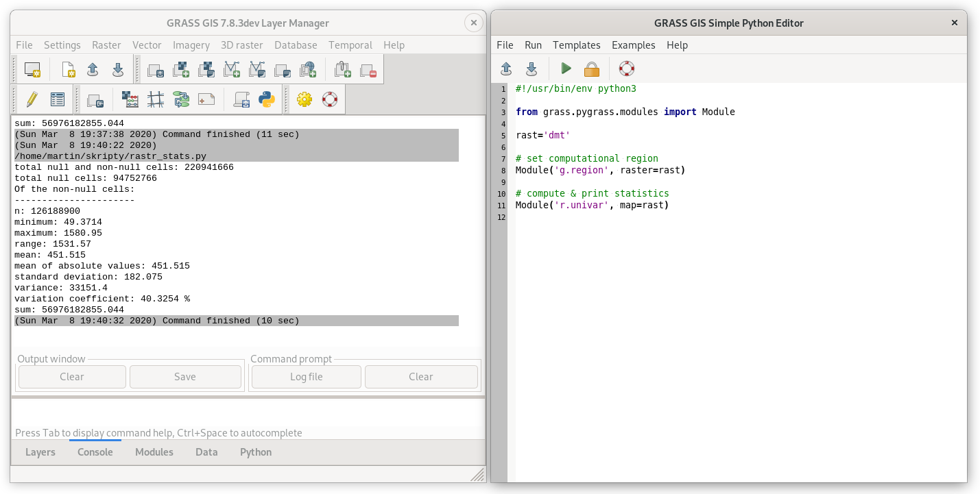Image resolution: width=980 pixels, height=494 pixels.
Task: Switch to the Layers tab
Action: click(x=40, y=452)
